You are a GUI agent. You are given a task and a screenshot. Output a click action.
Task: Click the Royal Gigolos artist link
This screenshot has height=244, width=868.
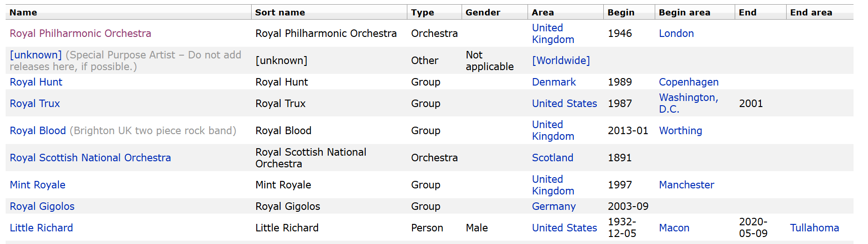point(42,207)
